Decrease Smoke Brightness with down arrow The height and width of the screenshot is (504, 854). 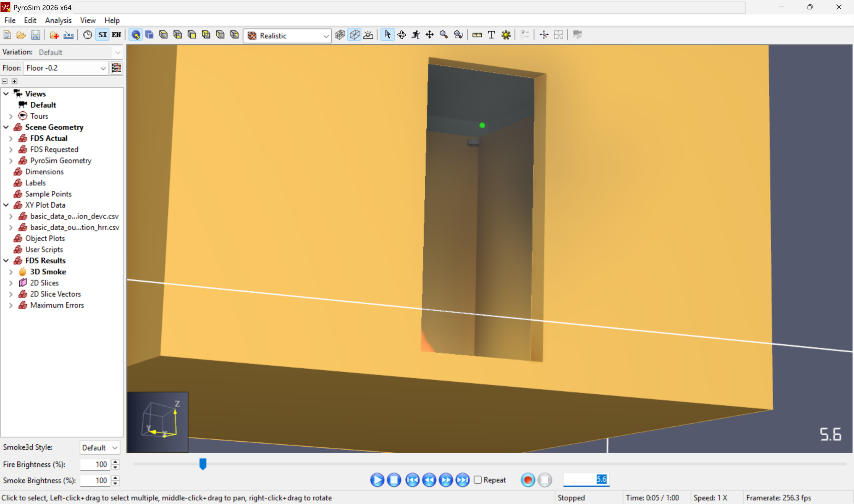[115, 483]
